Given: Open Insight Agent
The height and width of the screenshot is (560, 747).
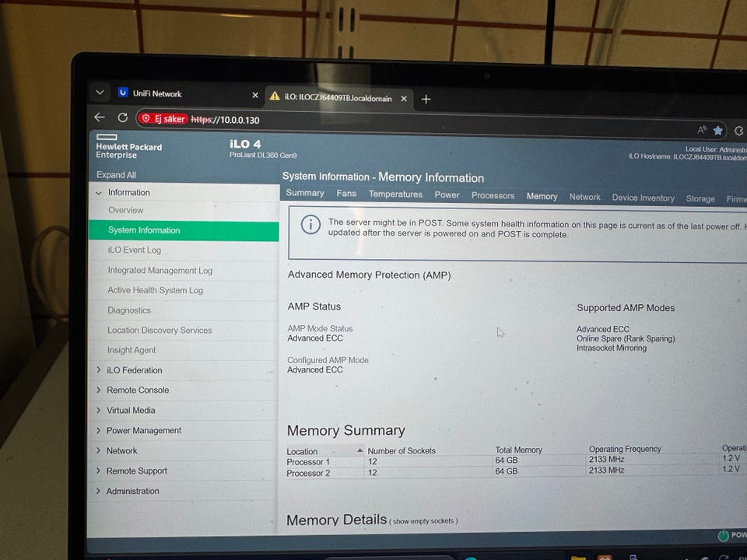Looking at the screenshot, I should point(131,350).
